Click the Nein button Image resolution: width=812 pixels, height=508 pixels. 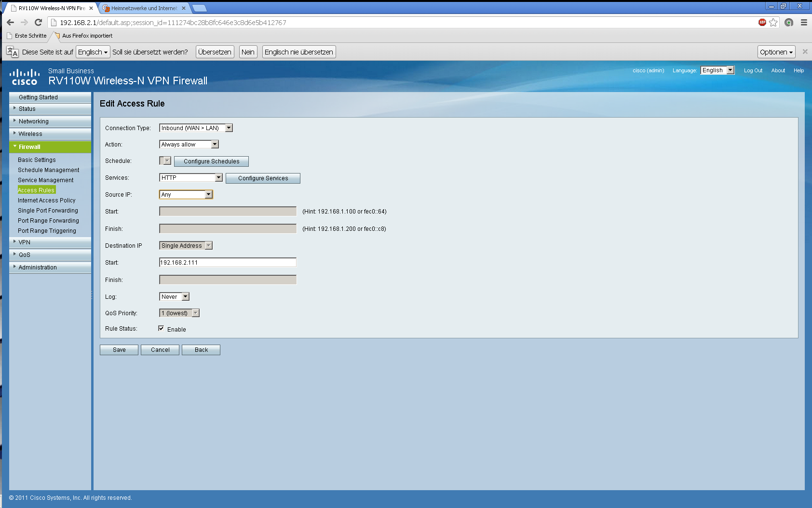(x=248, y=52)
